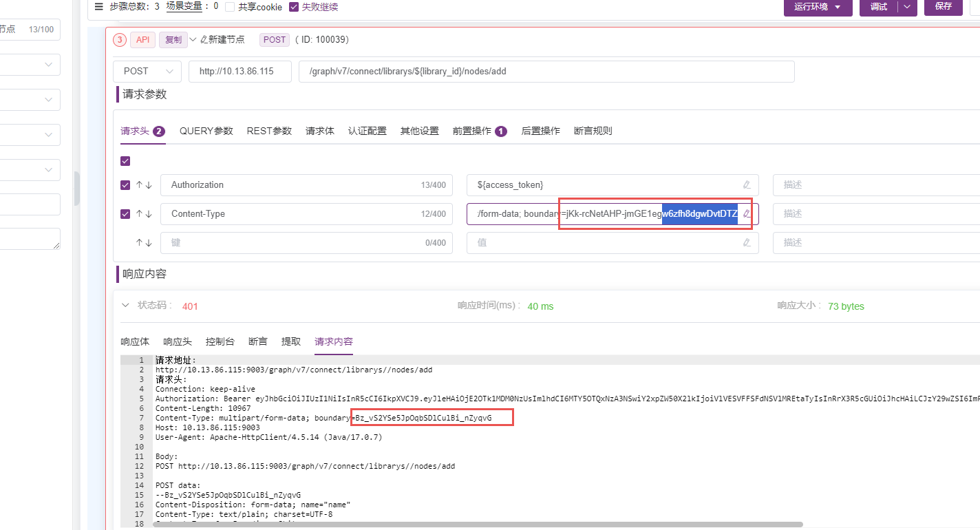Click the 保存 button
Screen dimensions: 980x530
pos(943,7)
